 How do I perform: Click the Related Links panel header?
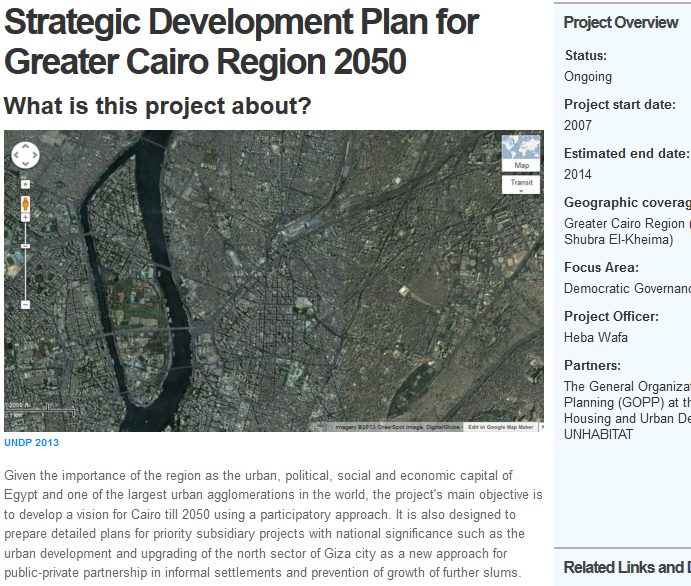click(626, 567)
